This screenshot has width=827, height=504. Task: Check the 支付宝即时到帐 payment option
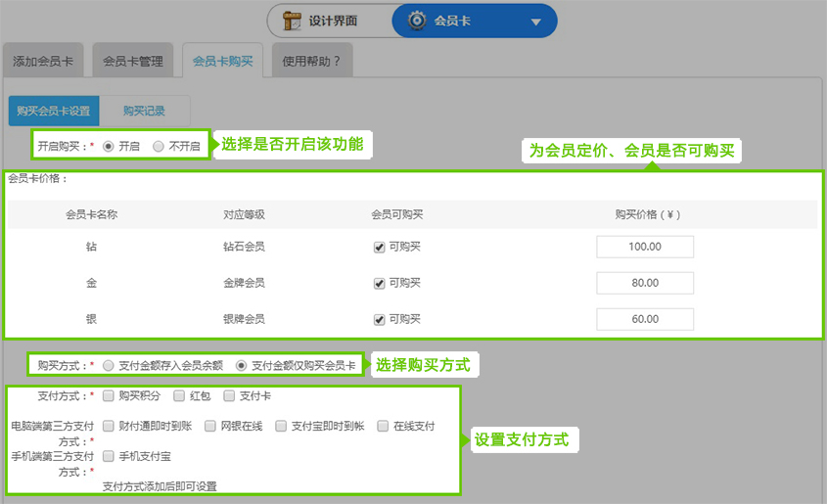click(x=282, y=426)
